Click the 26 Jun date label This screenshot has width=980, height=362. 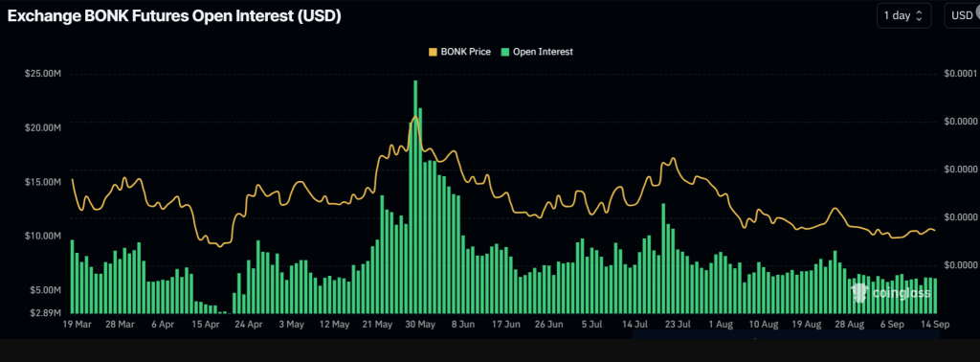[x=549, y=325]
